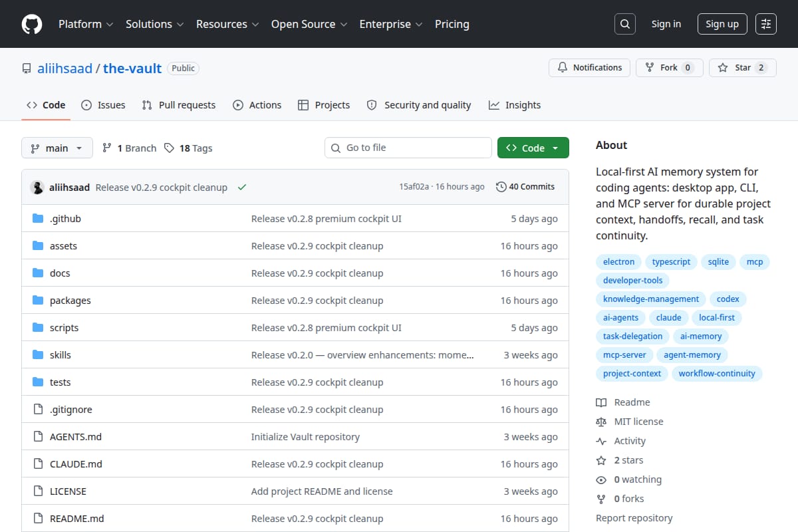Click the CLAUDE.md file icon
Image resolution: width=798 pixels, height=532 pixels.
click(x=38, y=464)
